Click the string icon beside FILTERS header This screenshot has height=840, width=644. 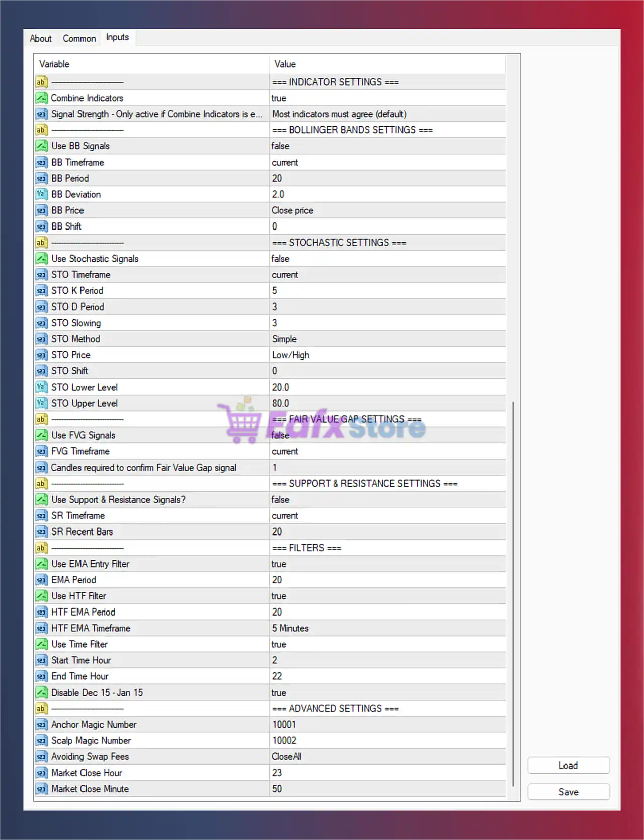[x=42, y=548]
